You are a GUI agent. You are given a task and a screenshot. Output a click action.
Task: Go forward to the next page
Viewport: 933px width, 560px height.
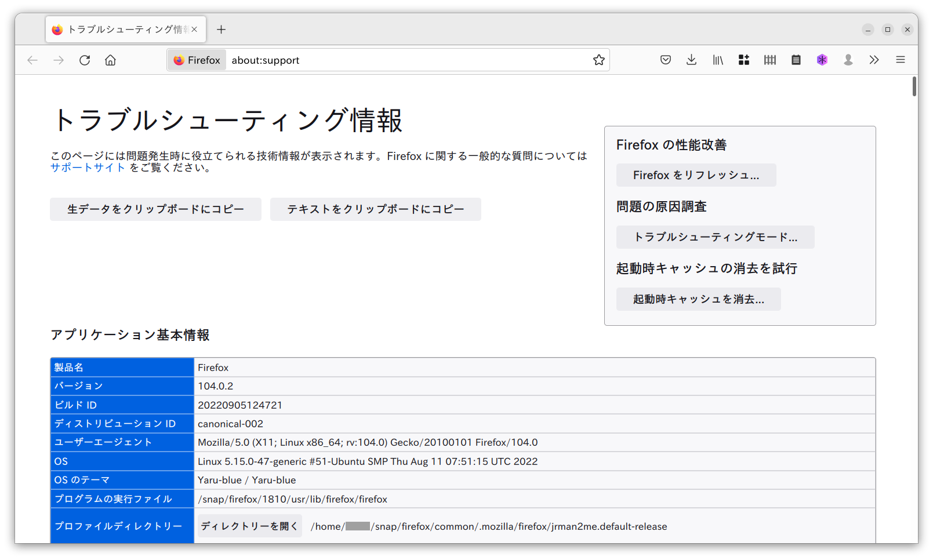(x=59, y=60)
